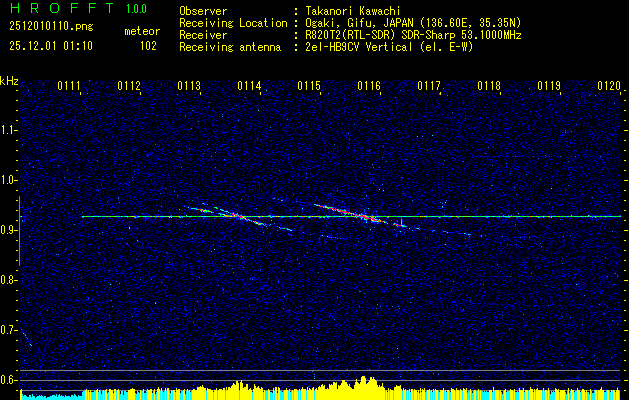Click the 2el-HB9CV antenna description
The height and width of the screenshot is (400, 629).
point(390,47)
